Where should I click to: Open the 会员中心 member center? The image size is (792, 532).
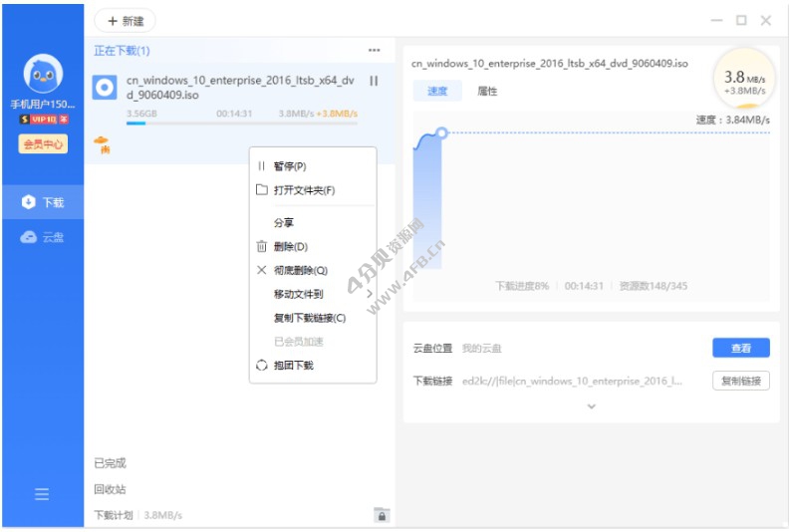click(x=43, y=144)
